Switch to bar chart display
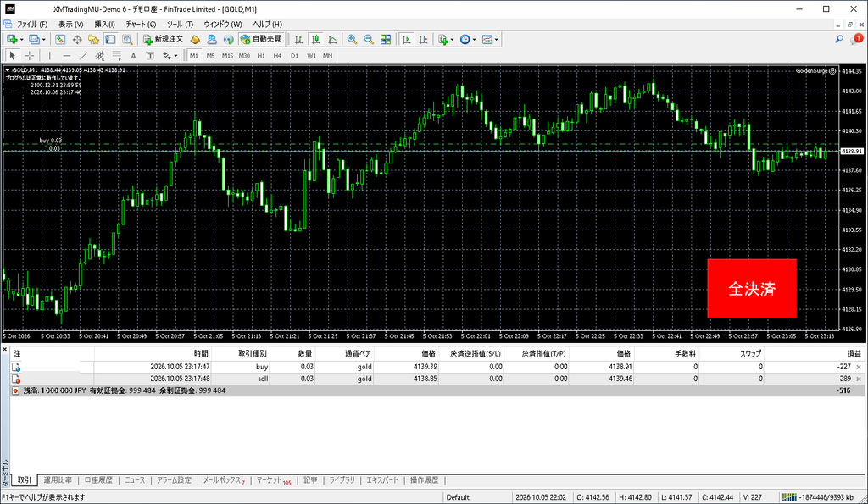This screenshot has height=504, width=868. pos(299,39)
